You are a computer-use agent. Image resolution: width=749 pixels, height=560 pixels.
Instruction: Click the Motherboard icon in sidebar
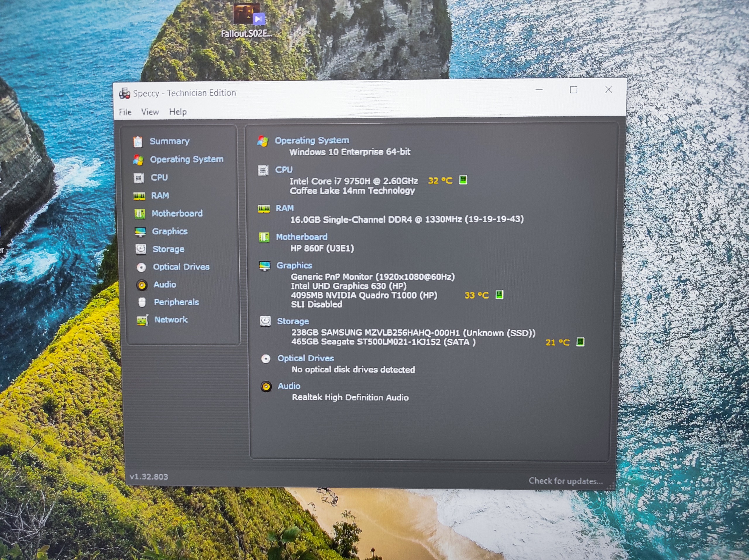[x=140, y=213]
